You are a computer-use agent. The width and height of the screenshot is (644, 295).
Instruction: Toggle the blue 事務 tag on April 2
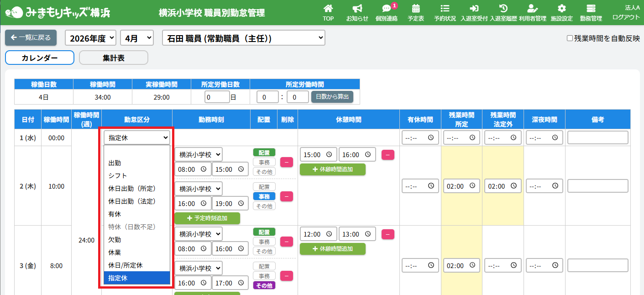tap(264, 196)
